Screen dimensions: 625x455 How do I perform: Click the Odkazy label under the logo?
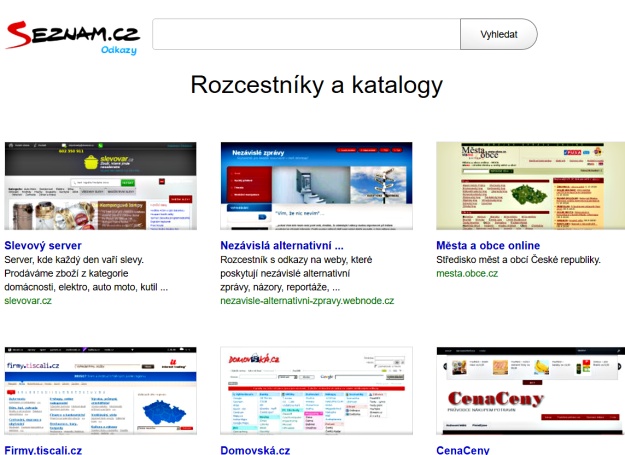[118, 51]
